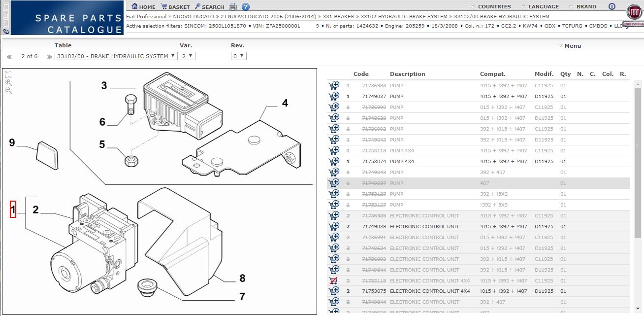
Task: Click the zoom-in magnifier in diagram
Action: [x=8, y=83]
